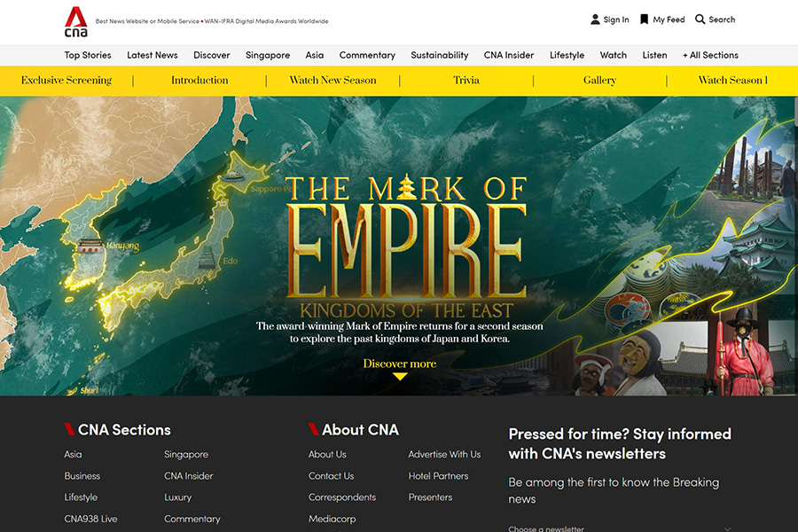Open the Hotel Partners link
The height and width of the screenshot is (532, 798).
click(x=438, y=476)
